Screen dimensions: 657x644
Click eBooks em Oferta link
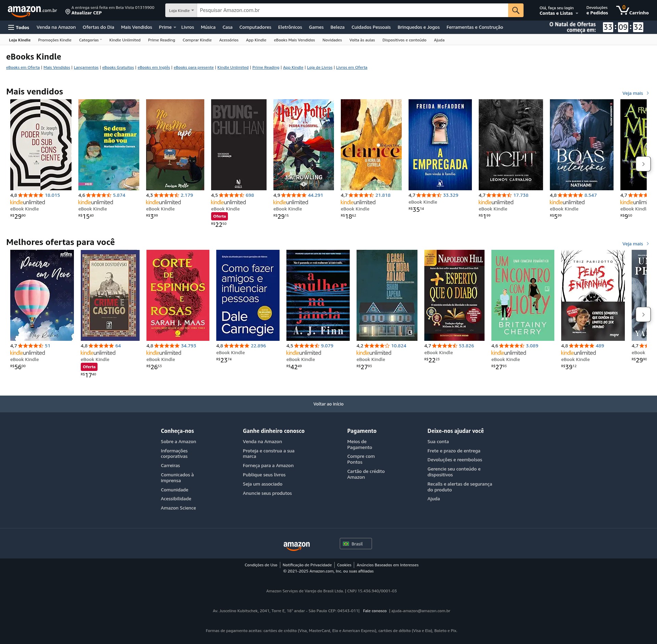coord(23,67)
